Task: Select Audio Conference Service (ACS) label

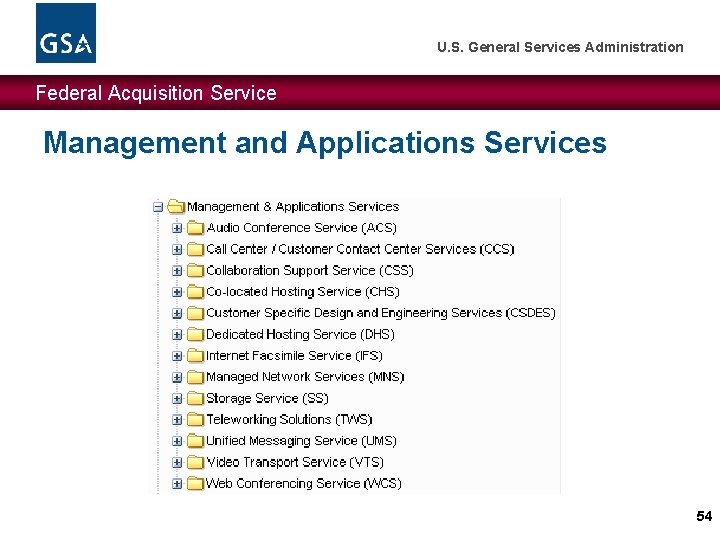Action: [x=301, y=228]
